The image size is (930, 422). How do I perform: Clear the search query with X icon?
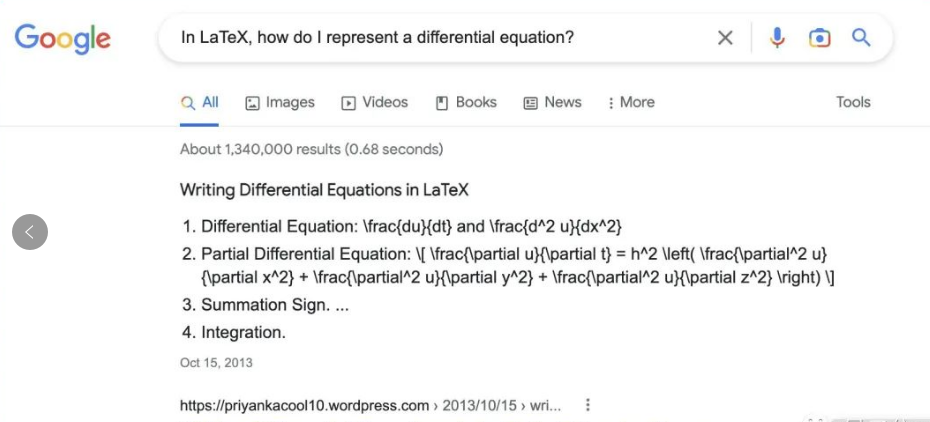pos(725,39)
